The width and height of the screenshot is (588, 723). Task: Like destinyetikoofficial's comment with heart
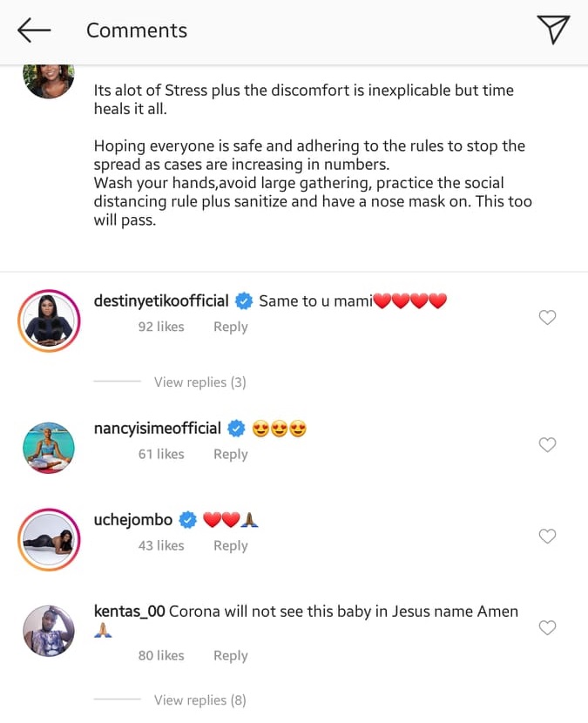pyautogui.click(x=547, y=318)
